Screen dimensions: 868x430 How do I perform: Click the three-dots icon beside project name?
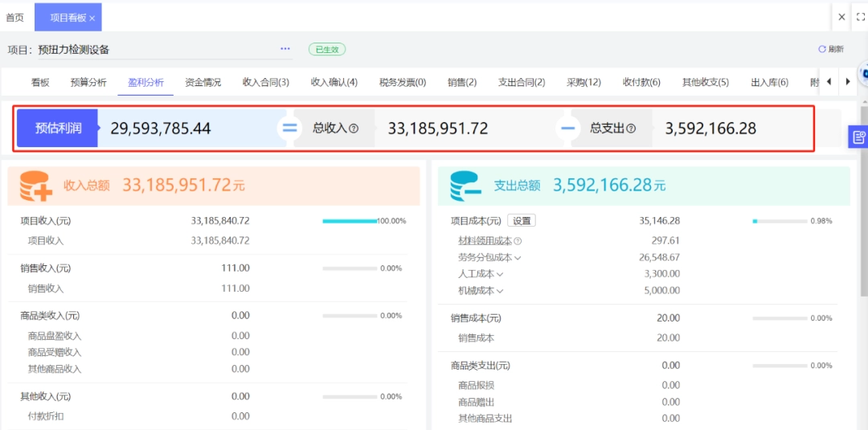point(285,49)
